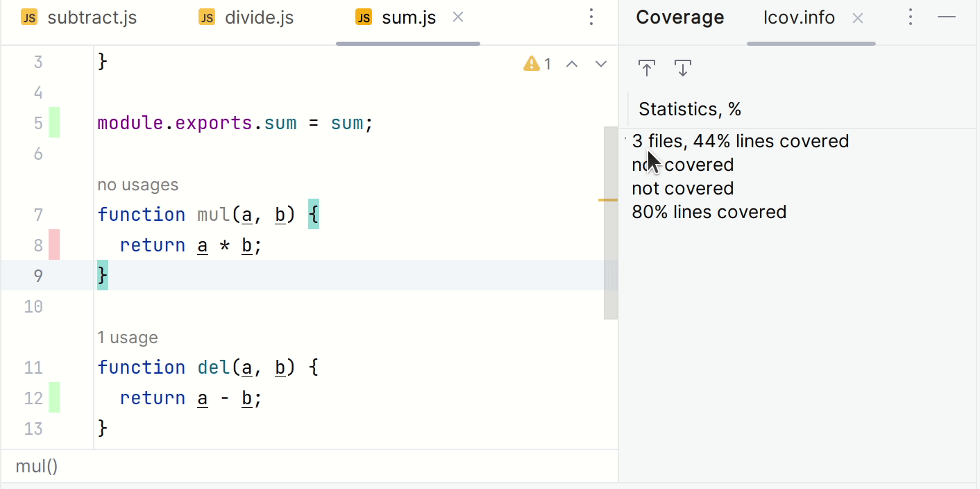Viewport: 980px width, 489px height.
Task: Open editor tabs more options menu
Action: (591, 17)
